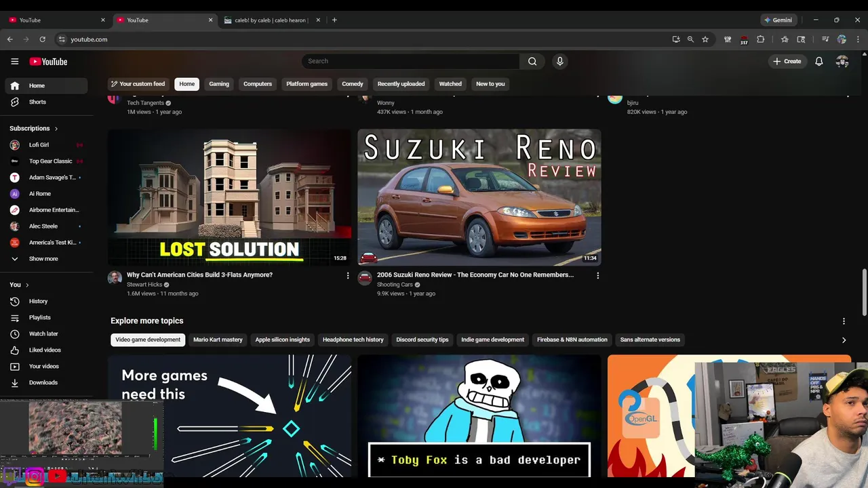
Task: Open the Tech Tangents channel link
Action: click(x=145, y=103)
